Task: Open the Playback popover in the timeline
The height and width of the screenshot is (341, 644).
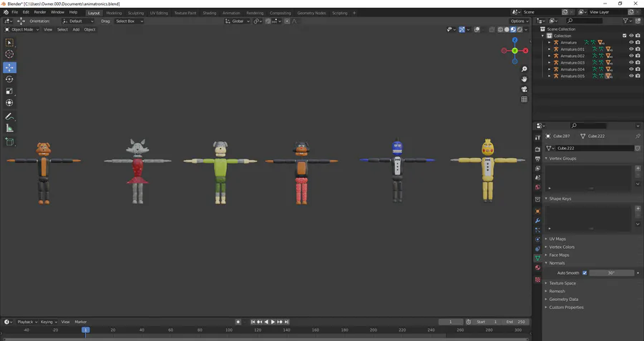Action: click(27, 322)
